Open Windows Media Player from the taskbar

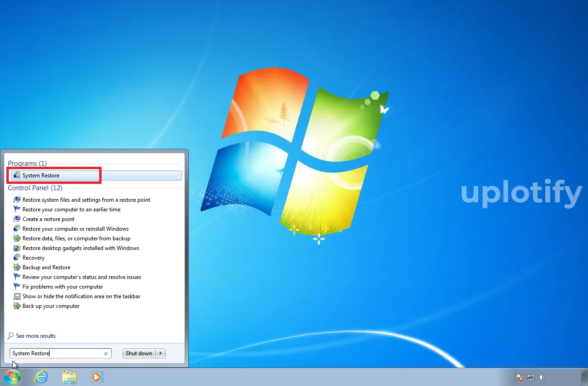click(97, 377)
